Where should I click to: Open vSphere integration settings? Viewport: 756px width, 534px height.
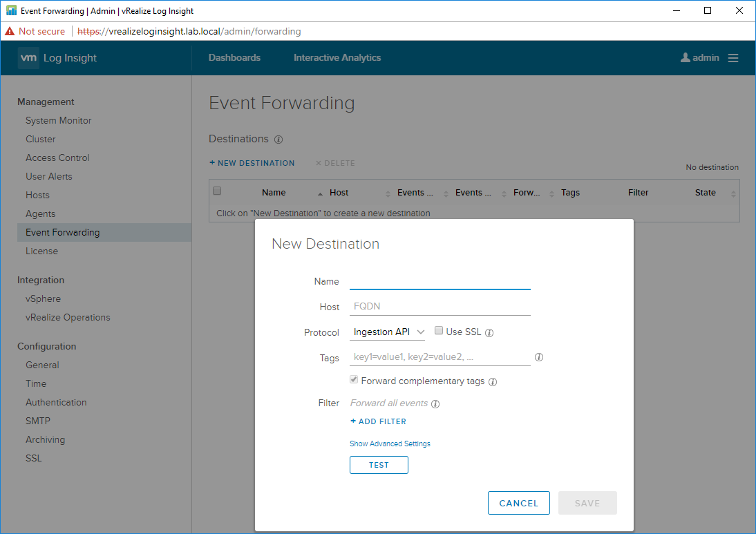(x=43, y=299)
